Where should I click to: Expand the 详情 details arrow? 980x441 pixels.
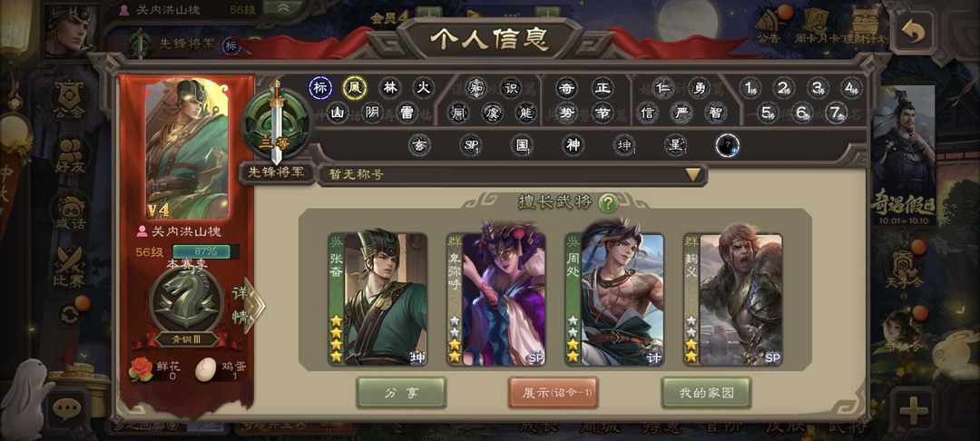click(x=249, y=305)
